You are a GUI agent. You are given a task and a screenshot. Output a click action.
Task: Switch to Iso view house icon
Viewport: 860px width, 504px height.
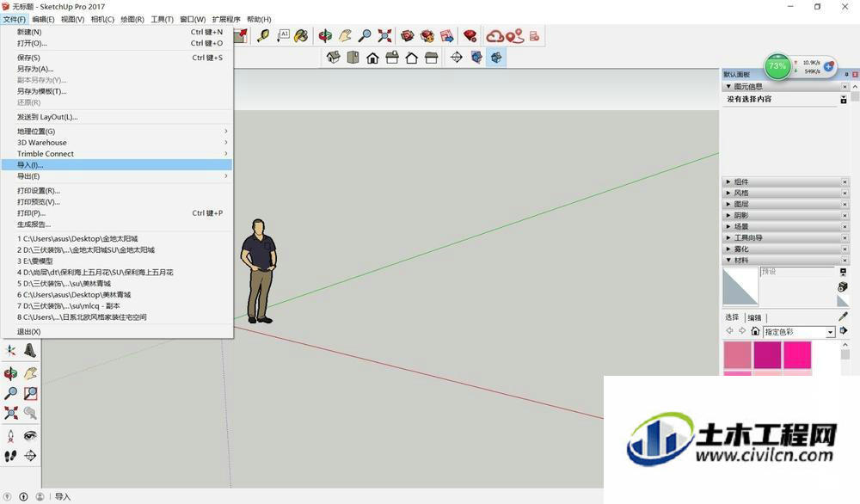pos(333,57)
